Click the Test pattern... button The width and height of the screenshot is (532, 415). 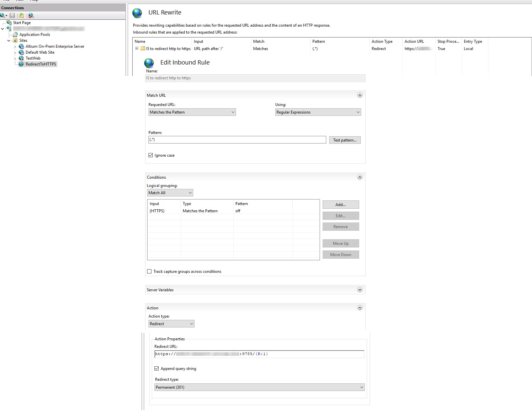345,140
